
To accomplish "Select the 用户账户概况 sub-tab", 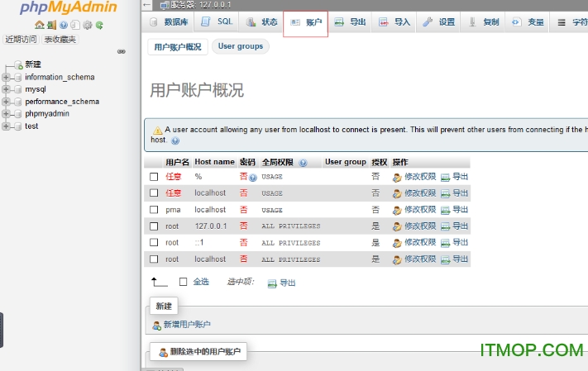I will click(178, 47).
